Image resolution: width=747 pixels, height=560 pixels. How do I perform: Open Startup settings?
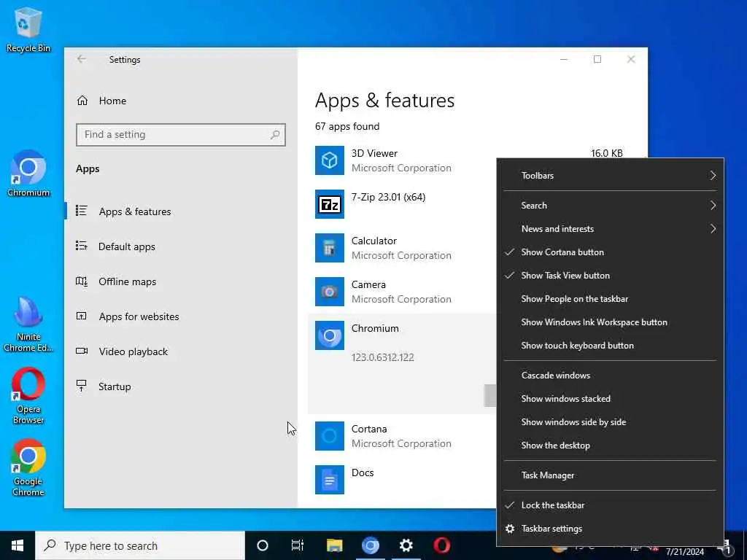pyautogui.click(x=181, y=386)
